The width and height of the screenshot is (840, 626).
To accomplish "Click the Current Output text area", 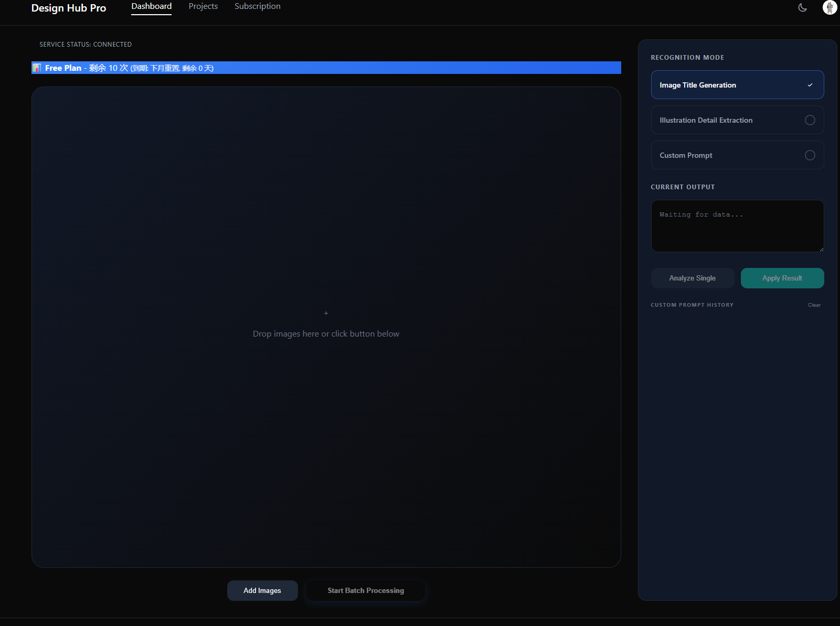I will click(737, 226).
